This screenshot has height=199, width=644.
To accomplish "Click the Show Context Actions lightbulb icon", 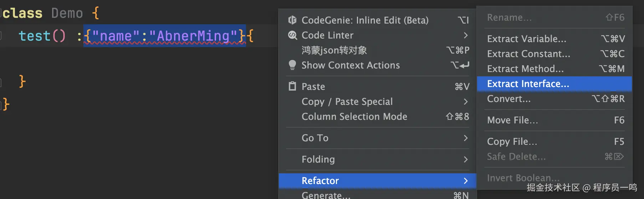I will pyautogui.click(x=292, y=65).
